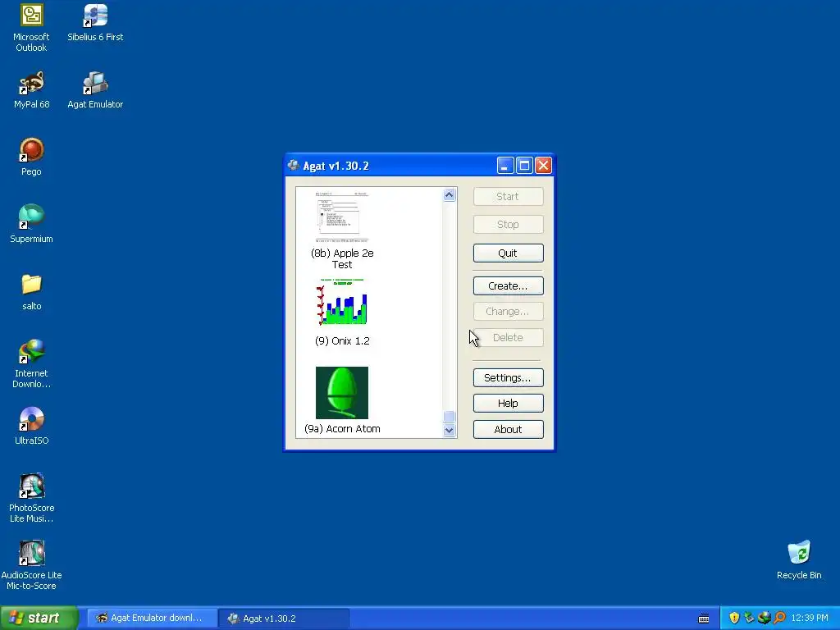The width and height of the screenshot is (840, 630).
Task: Select the (9a) Acorn Atom green acorn thumbnail
Action: pos(342,393)
